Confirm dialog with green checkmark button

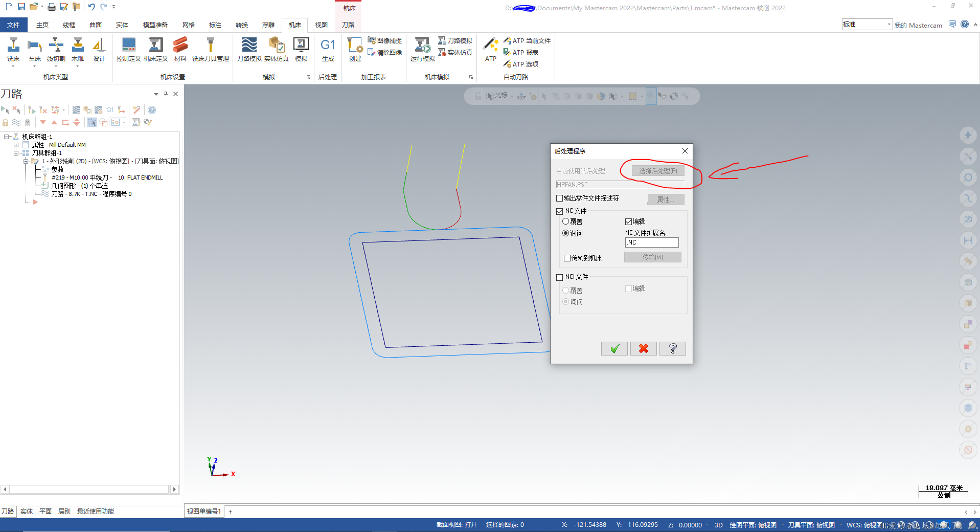(614, 348)
